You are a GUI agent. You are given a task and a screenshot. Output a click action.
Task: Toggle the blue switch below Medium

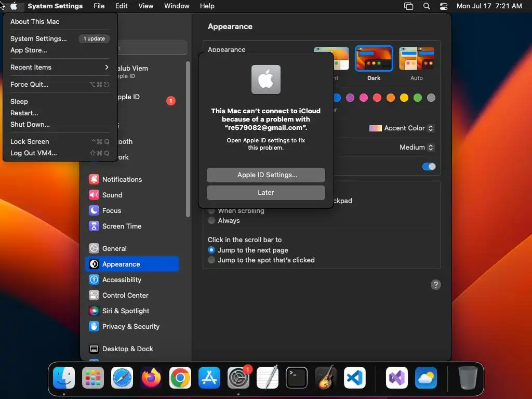(429, 167)
